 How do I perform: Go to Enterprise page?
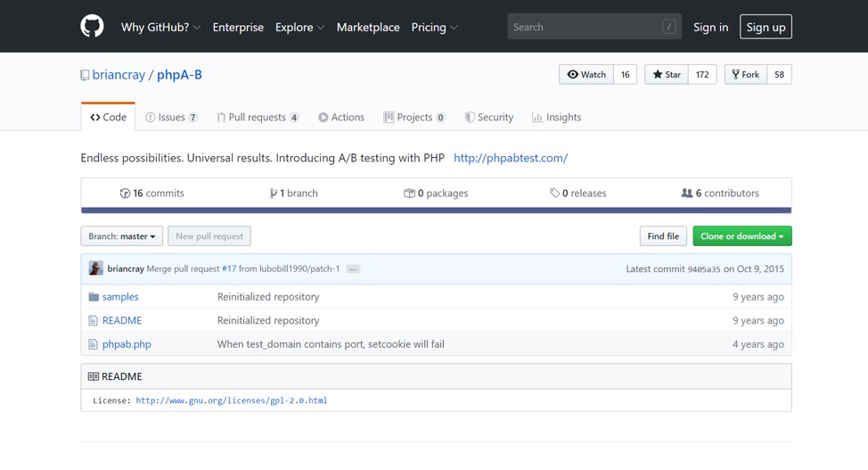click(238, 27)
